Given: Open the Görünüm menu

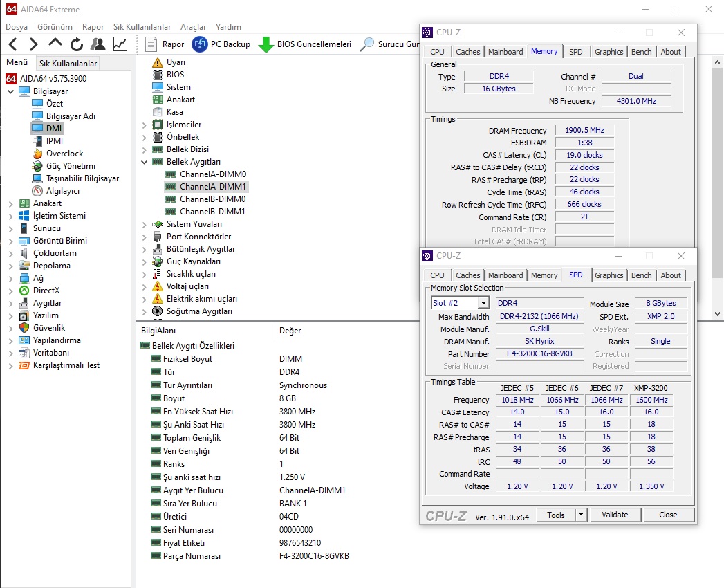Looking at the screenshot, I should (55, 27).
